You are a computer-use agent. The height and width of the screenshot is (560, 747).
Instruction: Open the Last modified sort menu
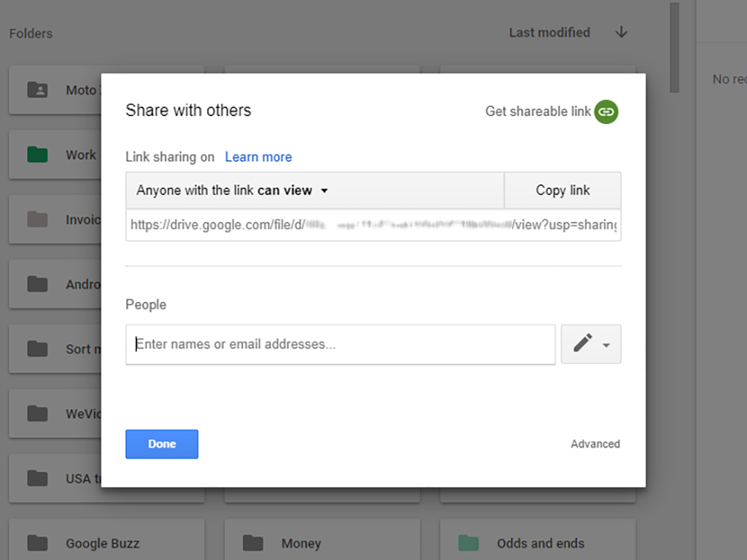click(x=549, y=32)
